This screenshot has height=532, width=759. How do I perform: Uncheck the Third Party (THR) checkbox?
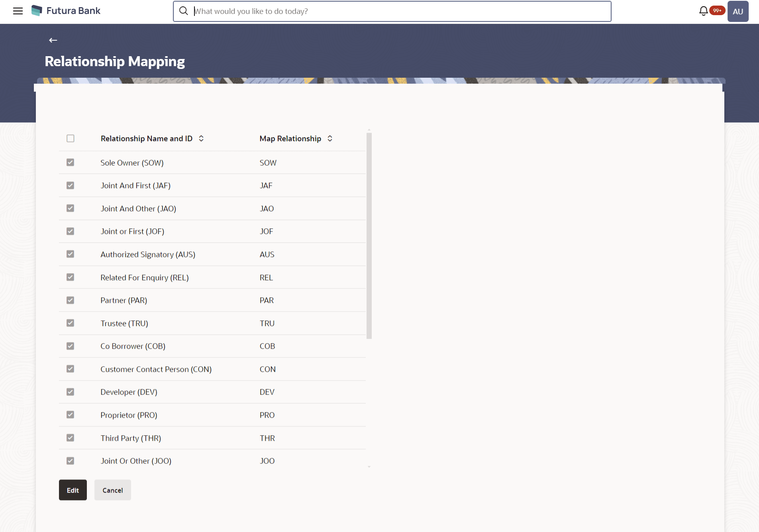coord(71,438)
